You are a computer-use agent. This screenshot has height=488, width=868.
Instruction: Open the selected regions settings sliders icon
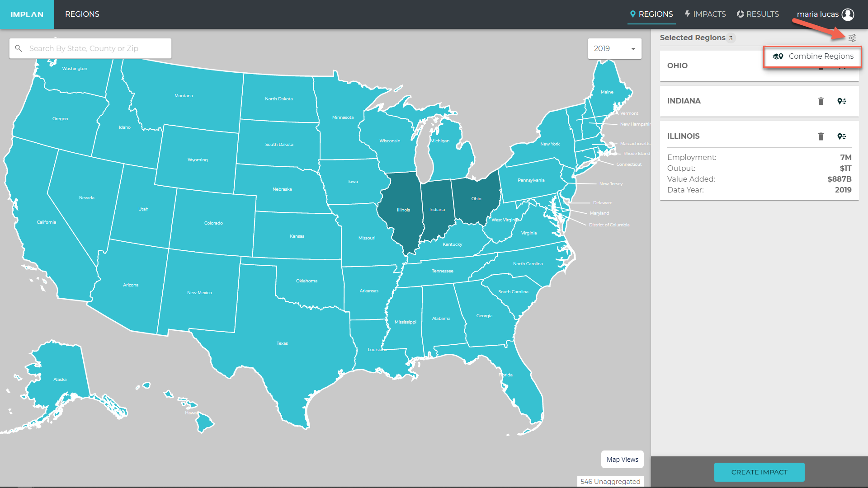pyautogui.click(x=852, y=38)
